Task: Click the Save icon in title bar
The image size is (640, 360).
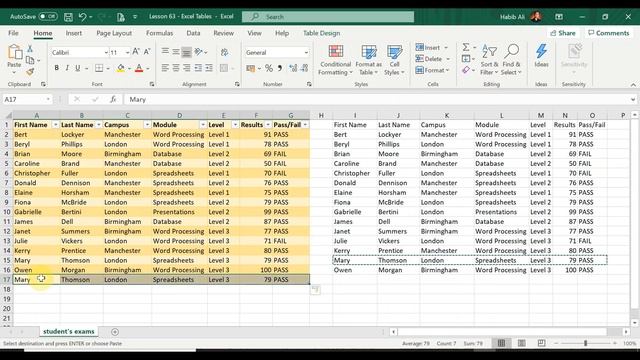Action: pos(68,17)
